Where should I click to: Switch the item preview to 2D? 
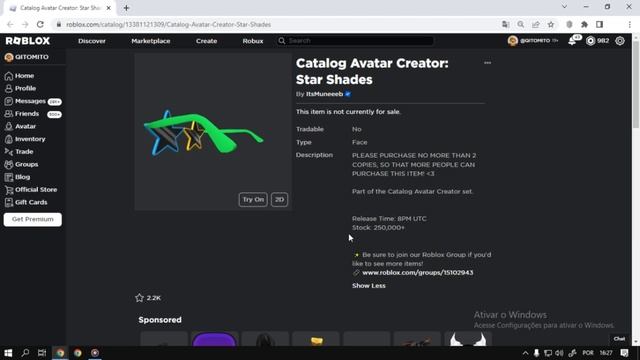[x=279, y=200]
